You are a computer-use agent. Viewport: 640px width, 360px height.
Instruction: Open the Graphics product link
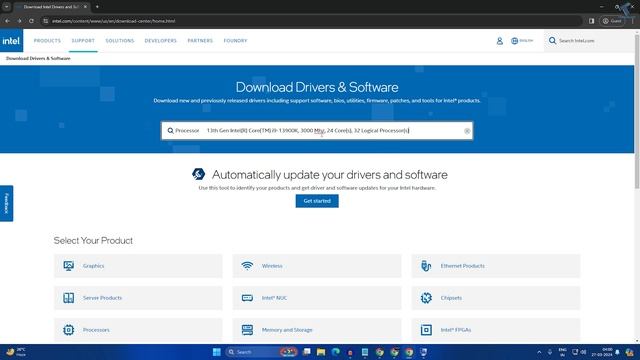[x=93, y=266]
